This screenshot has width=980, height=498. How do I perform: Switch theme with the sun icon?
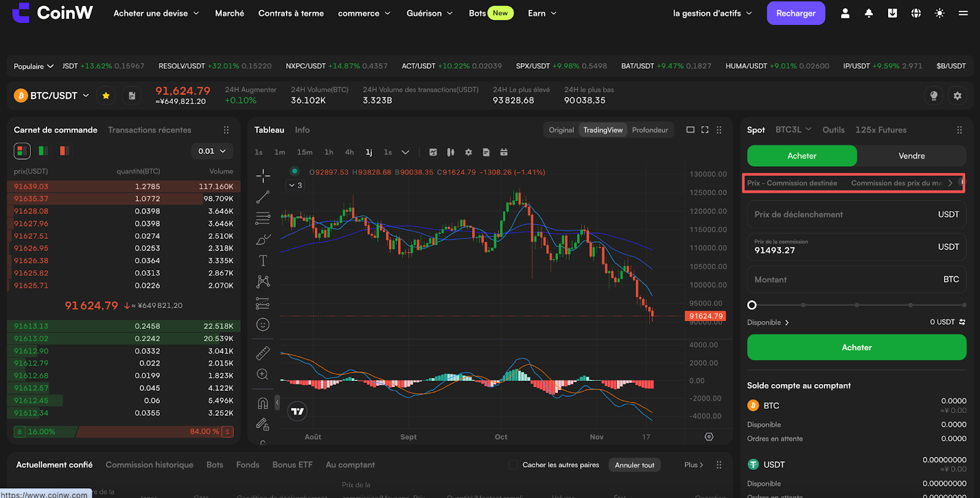[940, 13]
